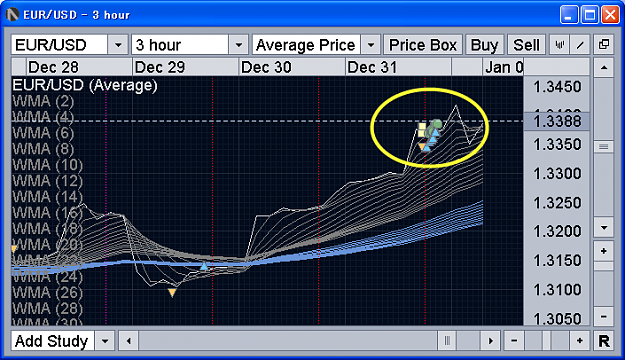Click the vertical zoom slider handle
Screen dimensions: 625x360
603,266
